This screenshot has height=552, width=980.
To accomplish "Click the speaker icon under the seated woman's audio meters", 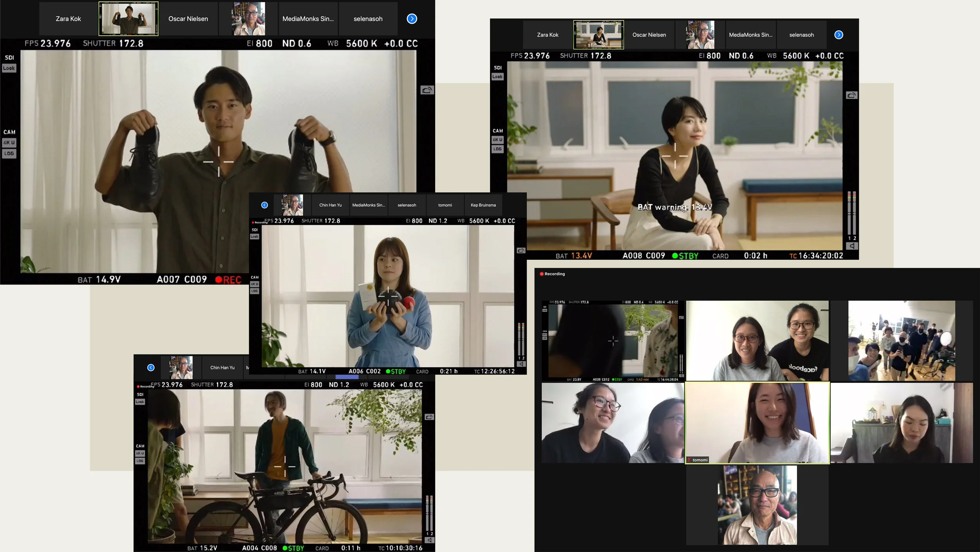I will [852, 246].
